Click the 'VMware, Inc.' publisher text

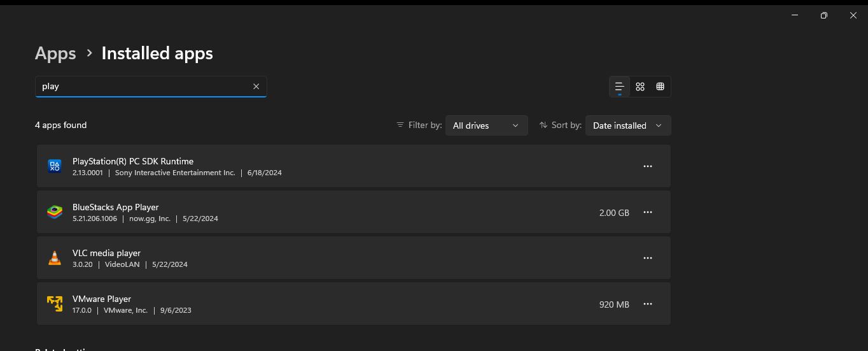[x=125, y=310]
